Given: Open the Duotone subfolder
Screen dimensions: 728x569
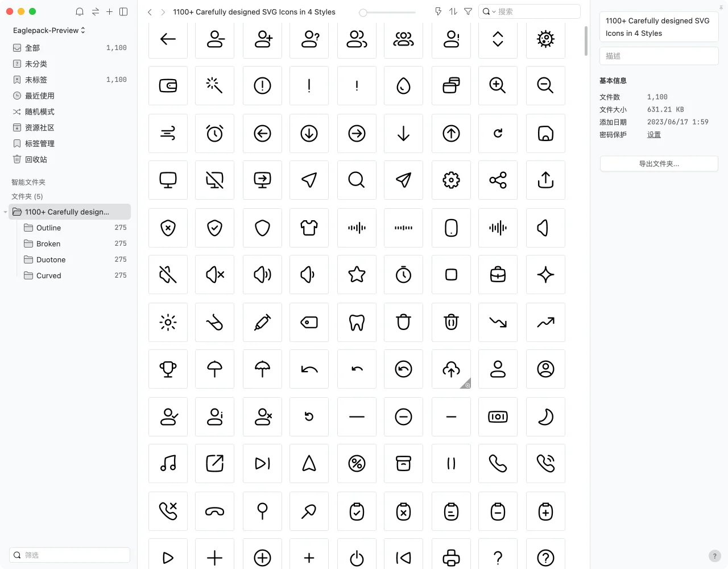Looking at the screenshot, I should pos(75,259).
